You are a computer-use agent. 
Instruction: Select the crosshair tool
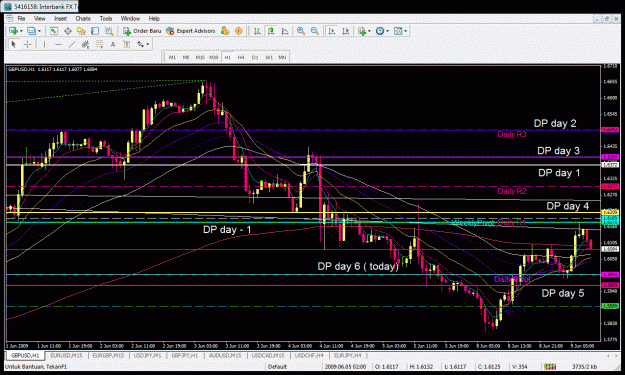pos(28,44)
